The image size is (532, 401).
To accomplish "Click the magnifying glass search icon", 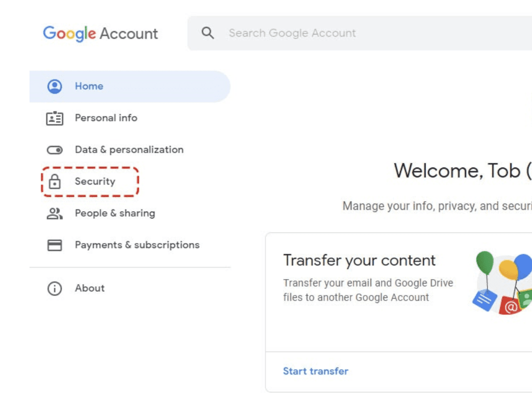I will click(x=207, y=33).
